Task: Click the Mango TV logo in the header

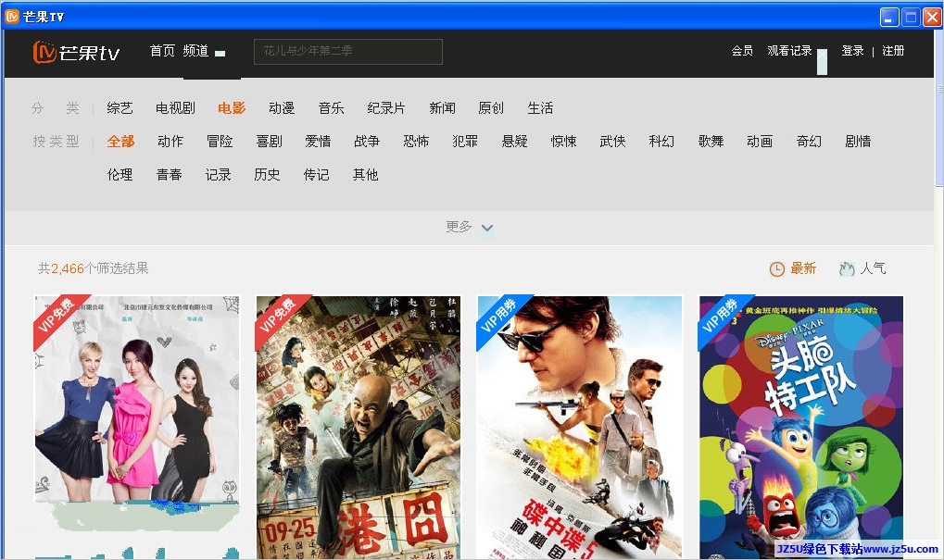Action: (77, 53)
